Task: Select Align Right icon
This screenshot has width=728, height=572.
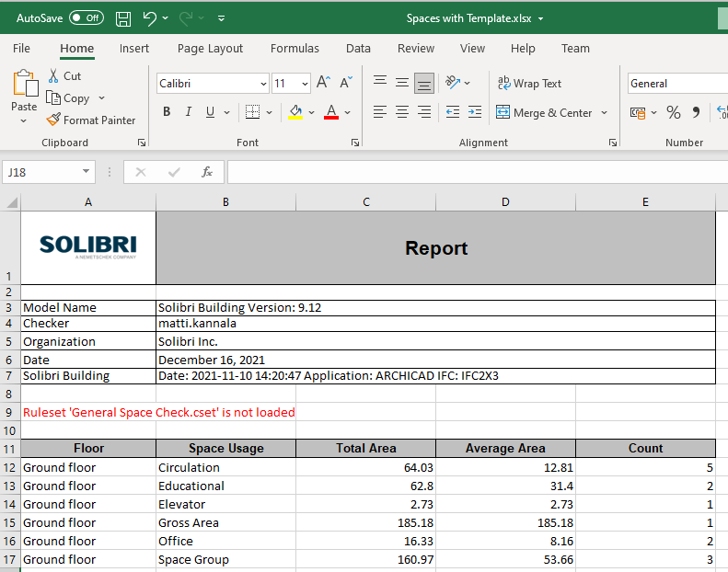Action: 424,112
